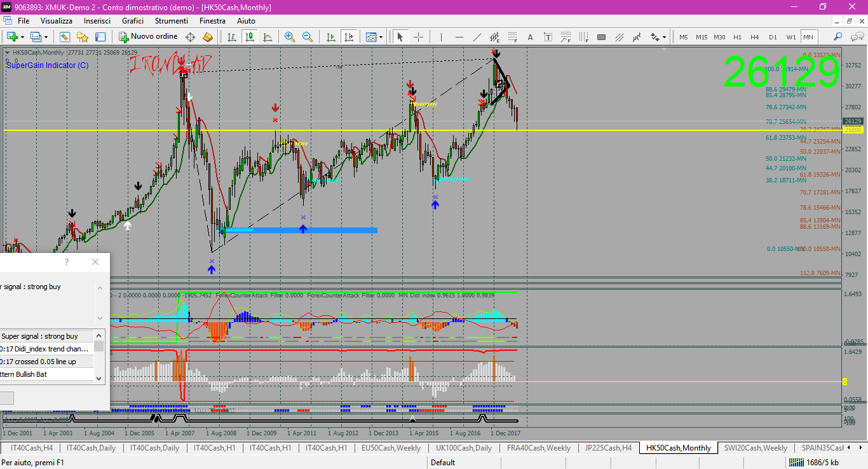Expand the New Chart dropdown arrow
868x469 pixels.
22,37
